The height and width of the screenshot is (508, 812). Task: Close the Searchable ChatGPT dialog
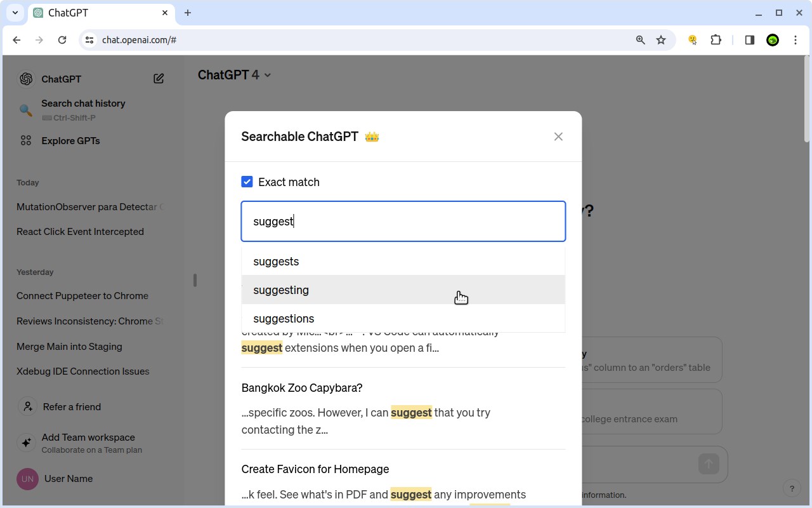point(558,137)
